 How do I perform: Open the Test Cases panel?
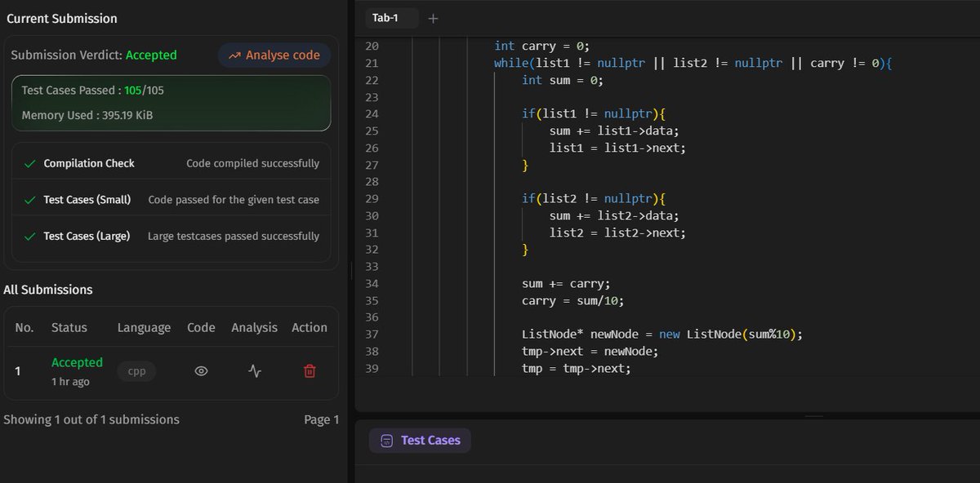coord(420,441)
